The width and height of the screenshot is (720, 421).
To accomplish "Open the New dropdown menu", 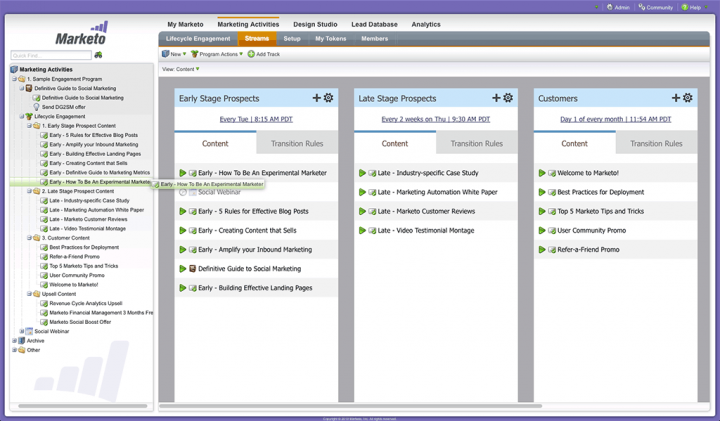I will (x=174, y=54).
